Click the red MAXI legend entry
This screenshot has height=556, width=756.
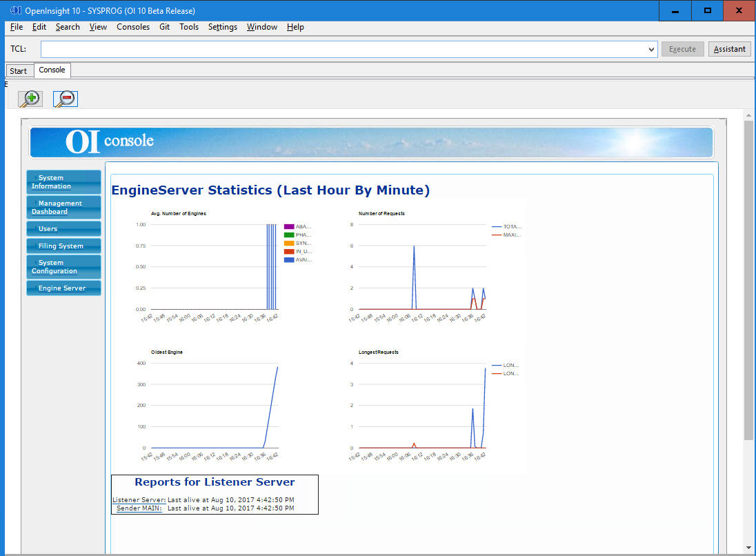pyautogui.click(x=506, y=235)
